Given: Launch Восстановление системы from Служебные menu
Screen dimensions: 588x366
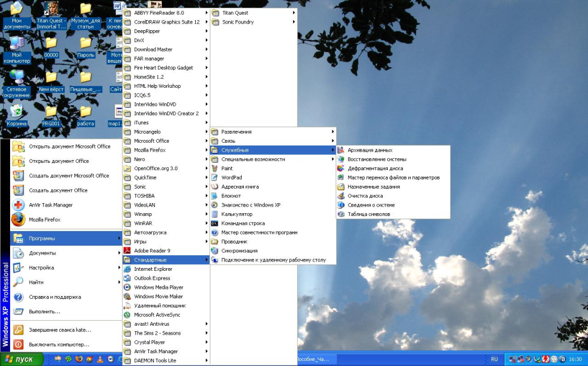Looking at the screenshot, I should click(x=393, y=159).
